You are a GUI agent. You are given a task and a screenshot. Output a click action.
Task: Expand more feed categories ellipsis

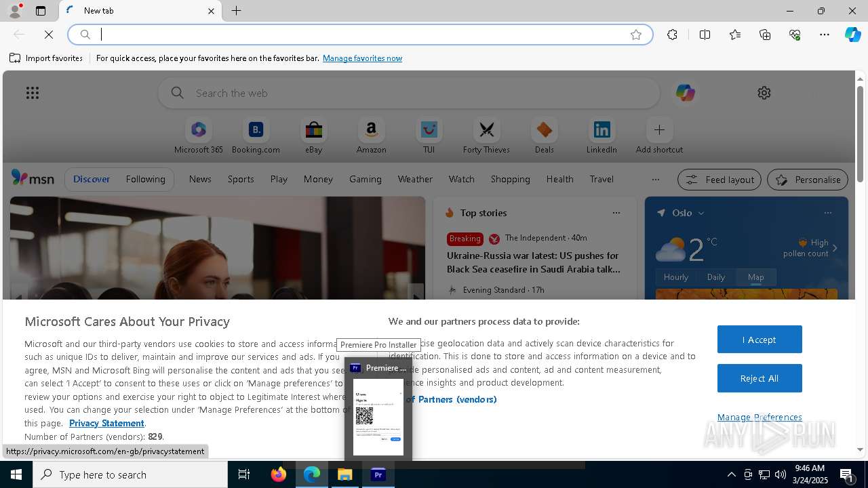pyautogui.click(x=655, y=180)
